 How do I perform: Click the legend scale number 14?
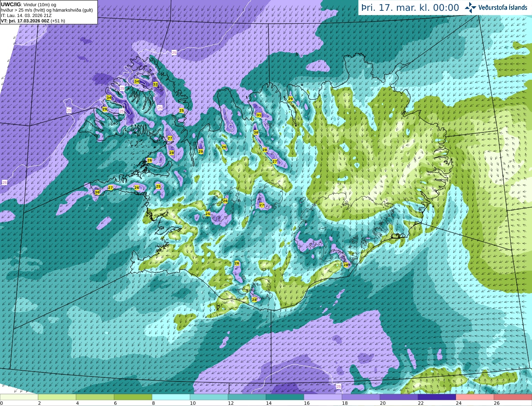268,403
